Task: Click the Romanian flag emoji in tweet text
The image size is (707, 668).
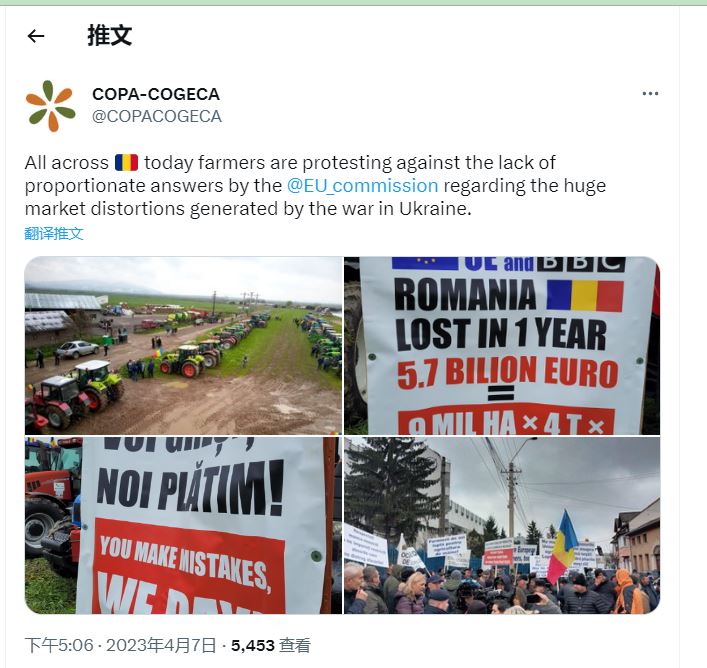Action: tap(127, 163)
